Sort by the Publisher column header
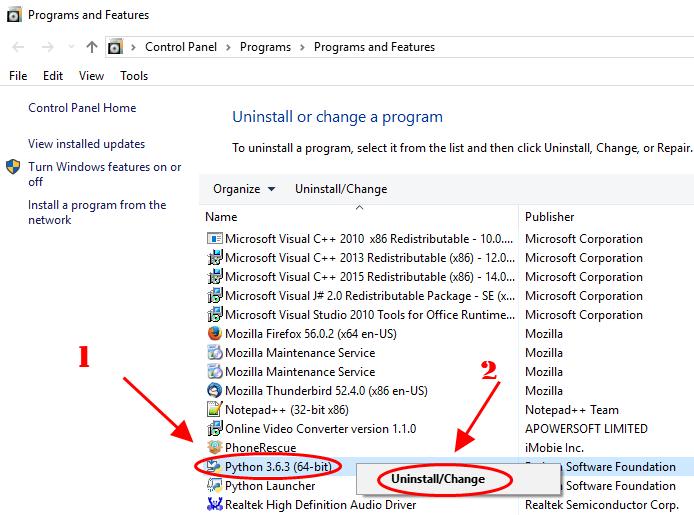Image resolution: width=694 pixels, height=515 pixels. pyautogui.click(x=549, y=217)
